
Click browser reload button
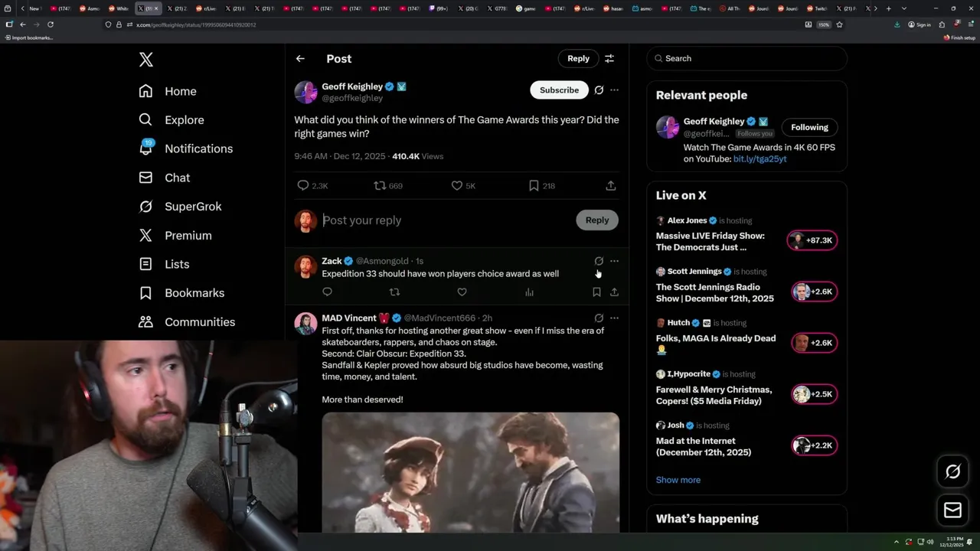click(51, 24)
